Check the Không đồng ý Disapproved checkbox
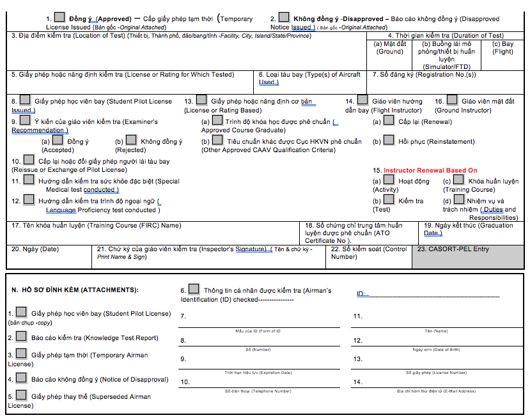 284,18
